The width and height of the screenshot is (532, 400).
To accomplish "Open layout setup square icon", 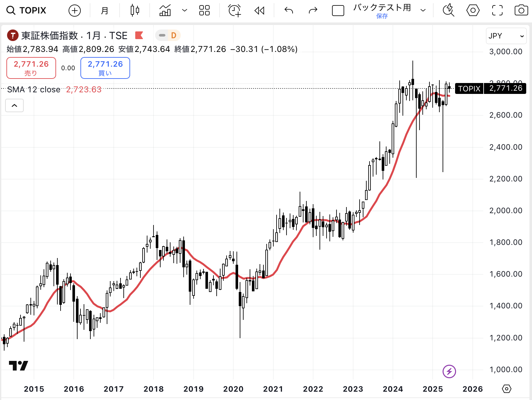I will point(338,11).
